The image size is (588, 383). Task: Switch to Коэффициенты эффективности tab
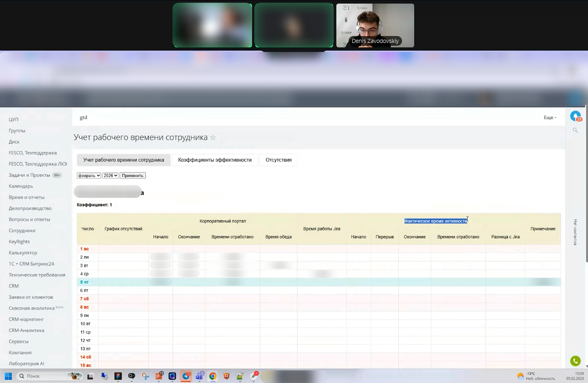(215, 160)
